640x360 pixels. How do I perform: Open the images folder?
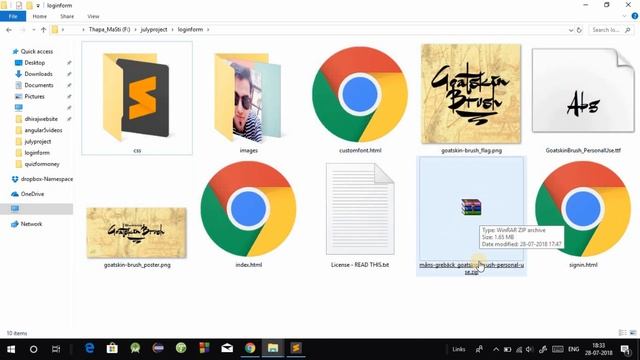point(248,98)
